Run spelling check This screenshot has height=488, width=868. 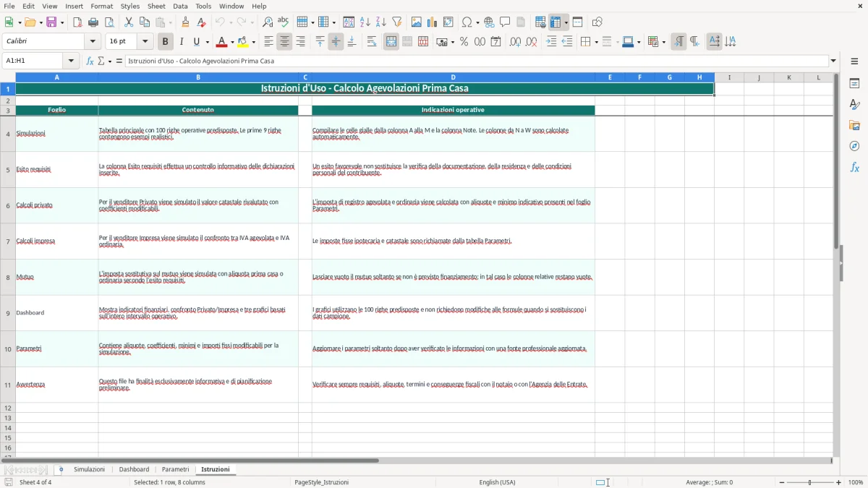point(284,22)
